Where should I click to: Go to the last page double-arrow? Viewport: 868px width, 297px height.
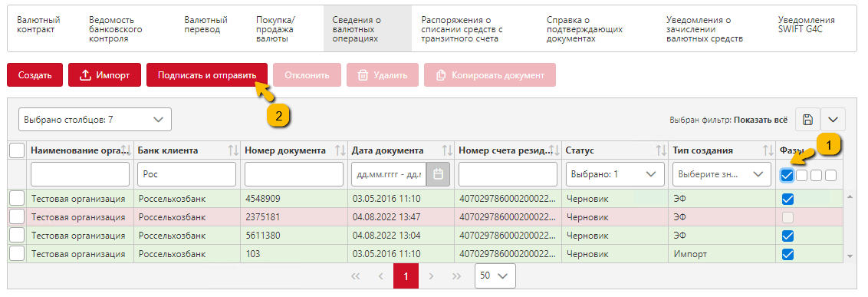coord(456,276)
